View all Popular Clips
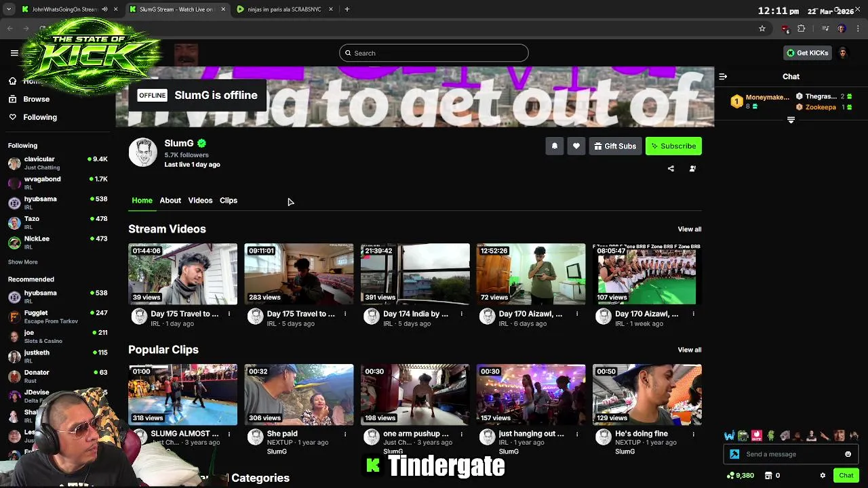The image size is (868, 488). (x=689, y=350)
